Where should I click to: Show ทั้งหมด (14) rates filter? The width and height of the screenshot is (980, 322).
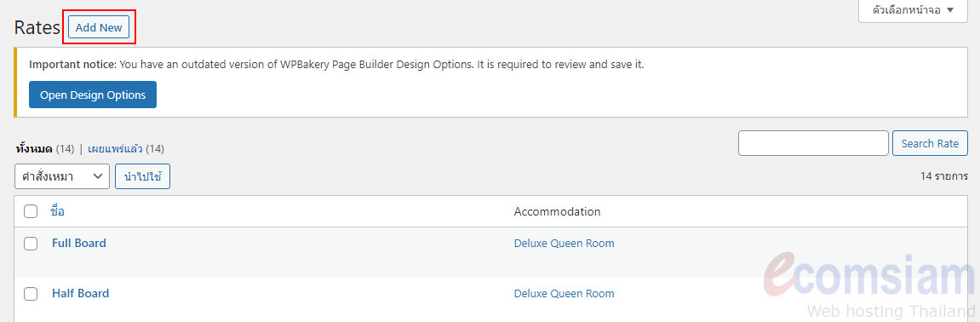tap(44, 149)
